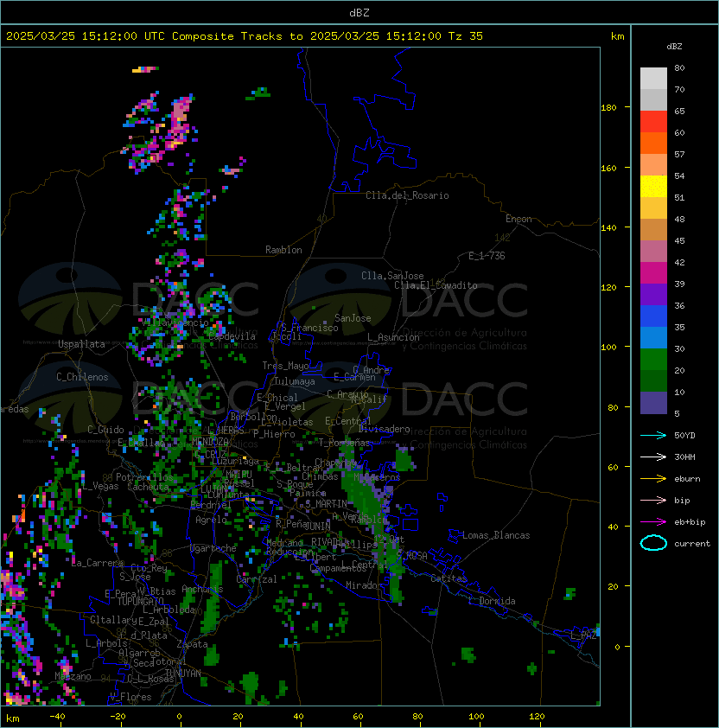Click the 'Divisadero' map label
The height and width of the screenshot is (728, 719).
coord(384,429)
